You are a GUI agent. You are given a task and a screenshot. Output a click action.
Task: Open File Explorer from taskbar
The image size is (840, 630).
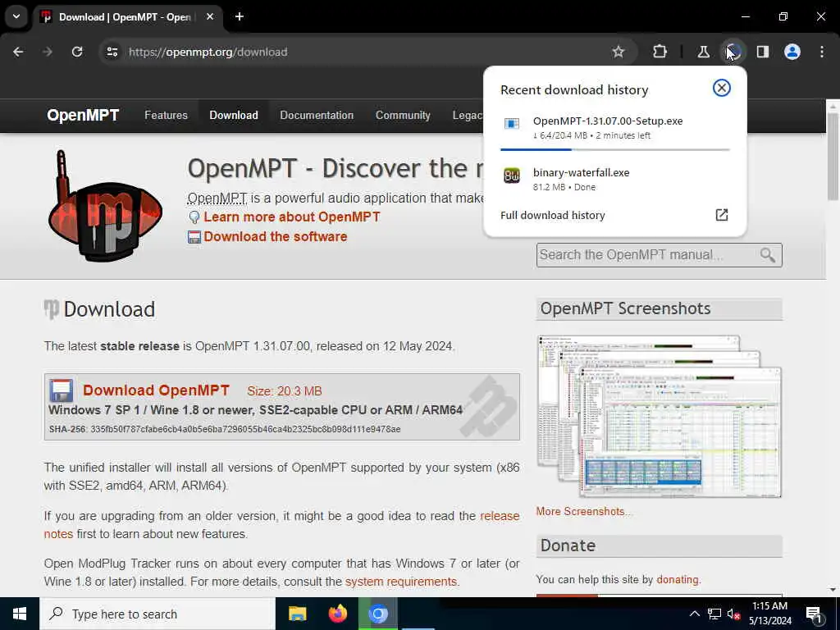(x=297, y=614)
